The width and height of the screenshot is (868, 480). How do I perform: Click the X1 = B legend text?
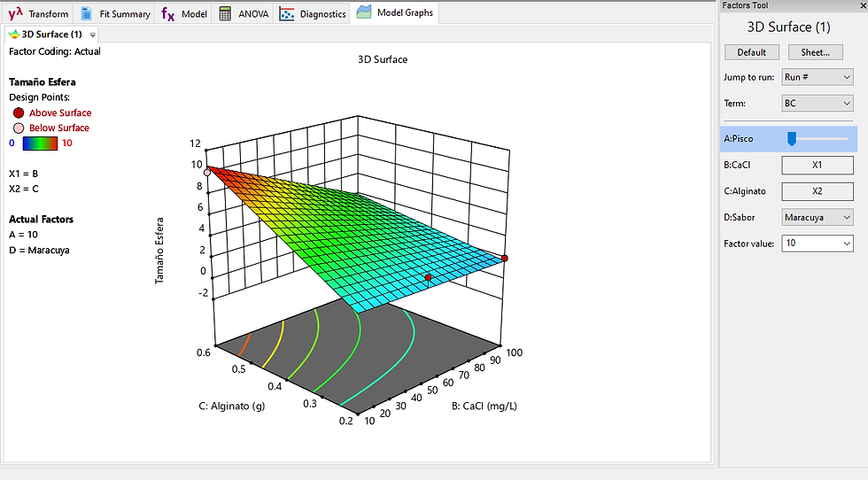(23, 174)
